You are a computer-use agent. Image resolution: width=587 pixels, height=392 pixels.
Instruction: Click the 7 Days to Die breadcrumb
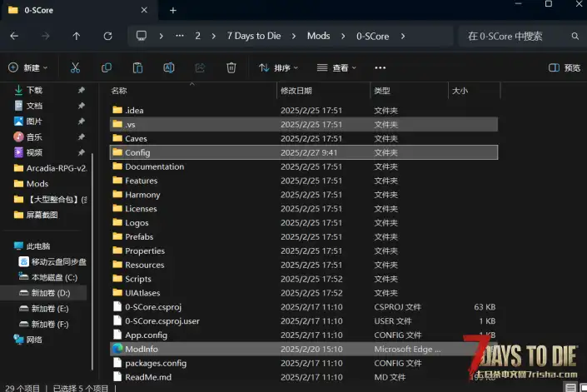coord(254,36)
